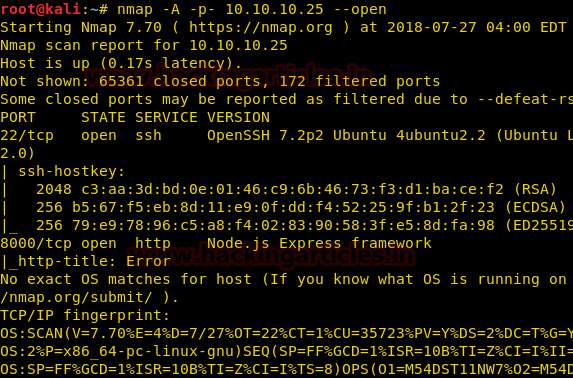The image size is (573, 378).
Task: Click the PORT column header
Action: 18,117
